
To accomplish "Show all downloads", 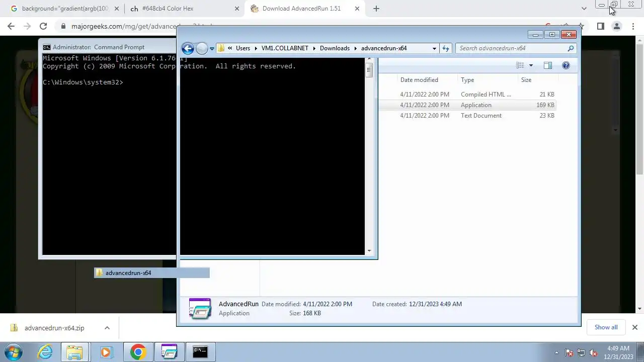I will point(606,327).
